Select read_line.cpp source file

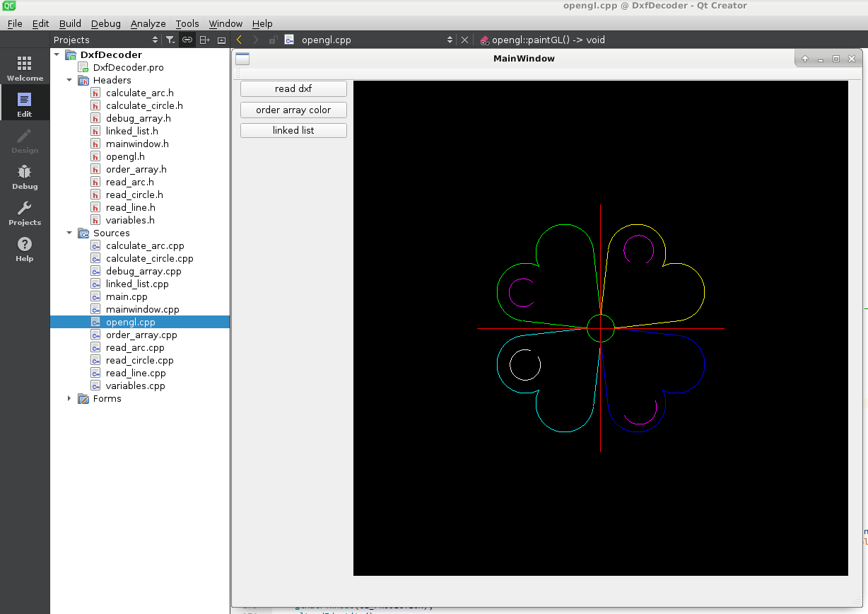click(136, 373)
